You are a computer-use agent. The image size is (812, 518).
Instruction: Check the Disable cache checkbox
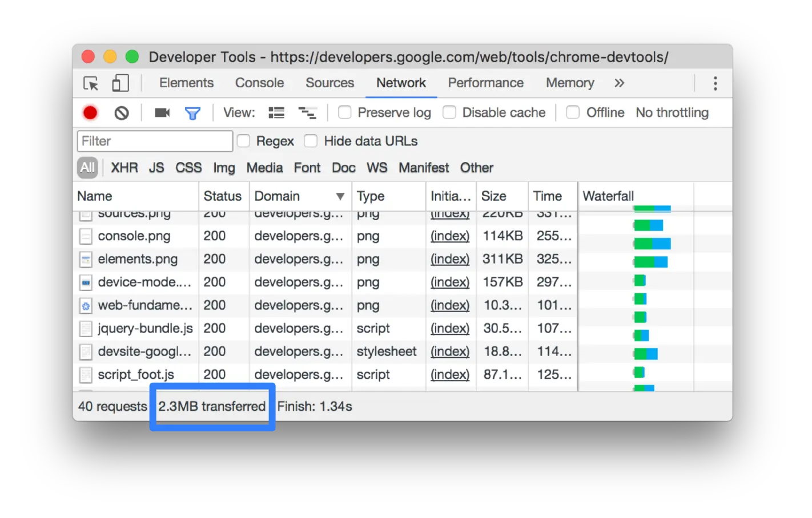449,112
